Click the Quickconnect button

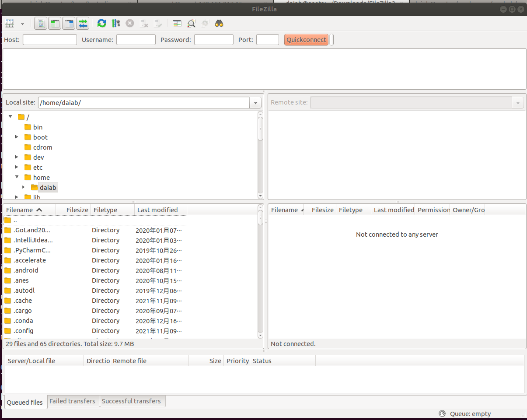(306, 40)
